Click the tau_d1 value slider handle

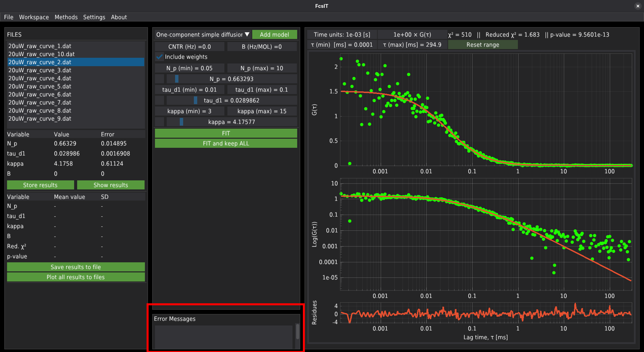coord(196,100)
